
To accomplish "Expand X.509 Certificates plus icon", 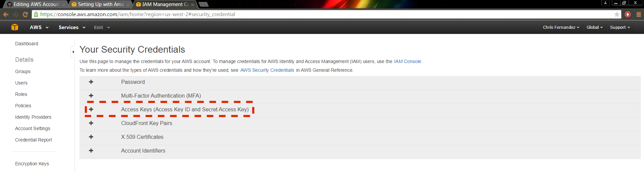I will point(91,137).
